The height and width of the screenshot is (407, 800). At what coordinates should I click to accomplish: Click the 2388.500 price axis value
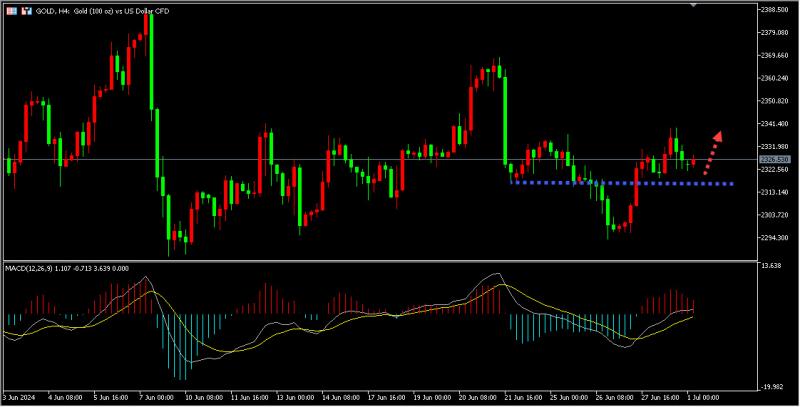[775, 10]
